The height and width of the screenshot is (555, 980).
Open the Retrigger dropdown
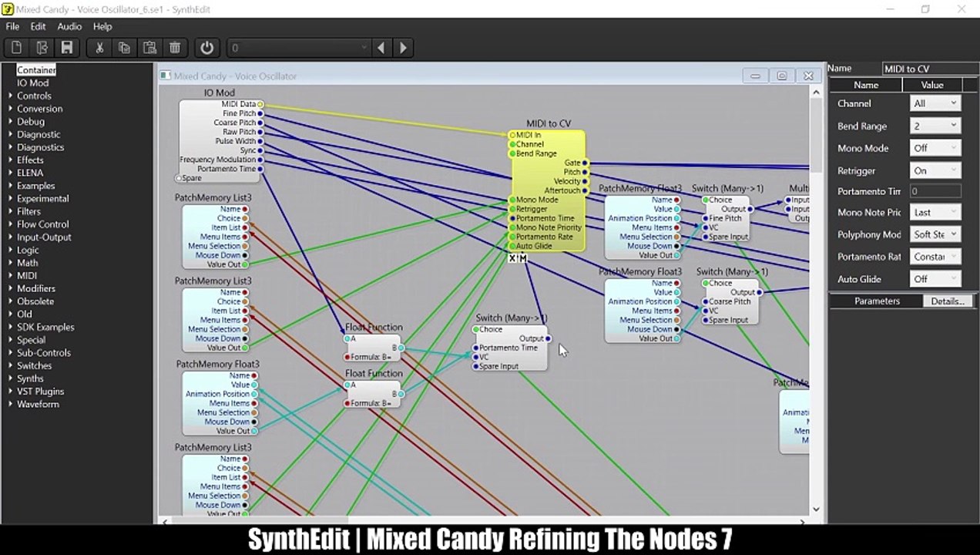[x=935, y=170]
